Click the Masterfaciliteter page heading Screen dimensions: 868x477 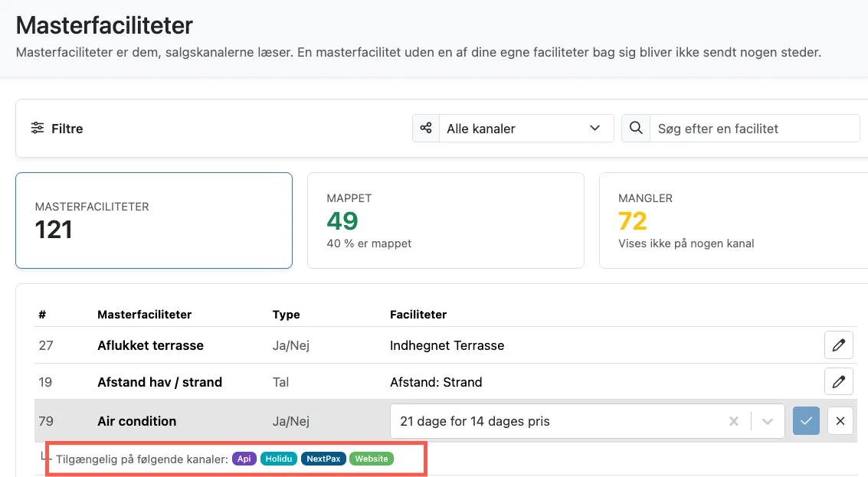tap(105, 25)
